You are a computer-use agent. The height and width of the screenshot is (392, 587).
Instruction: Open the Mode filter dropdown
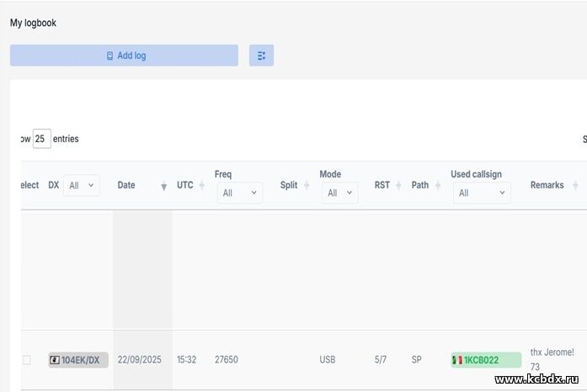click(339, 193)
